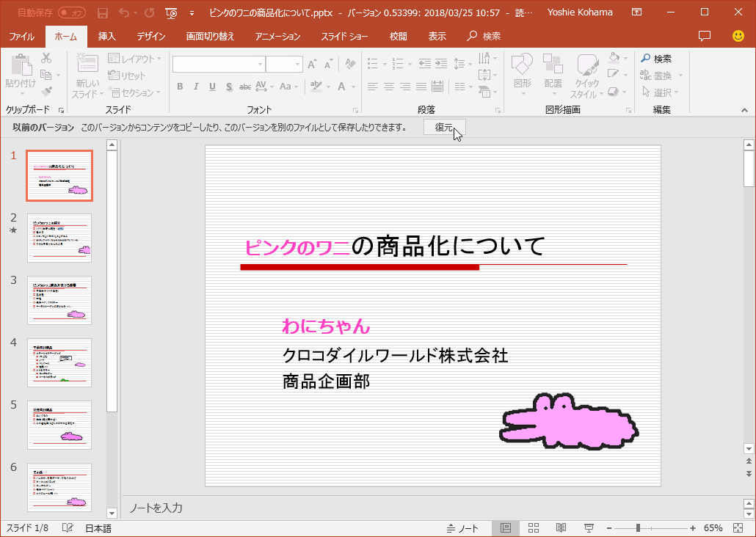
Task: Click start from beginning icon in quick access toolbar
Action: point(171,12)
